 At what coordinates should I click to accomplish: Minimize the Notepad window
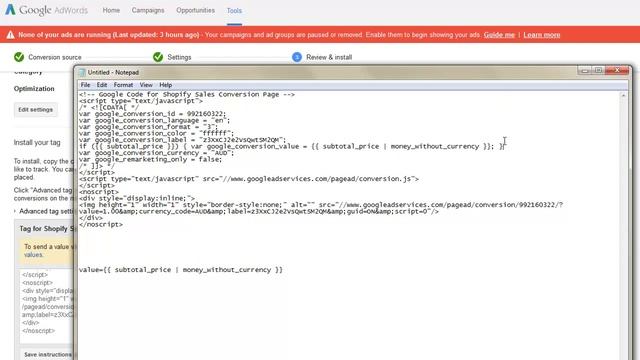[585, 71]
